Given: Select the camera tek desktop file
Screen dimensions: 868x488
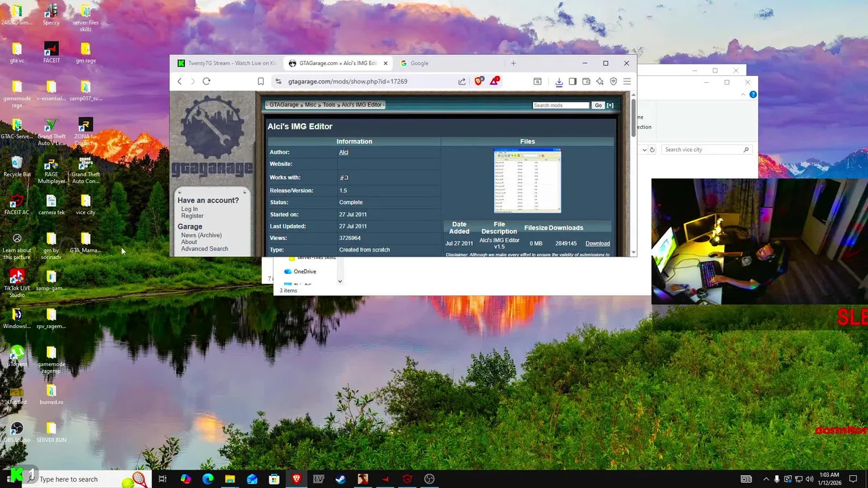Looking at the screenshot, I should pos(51,204).
